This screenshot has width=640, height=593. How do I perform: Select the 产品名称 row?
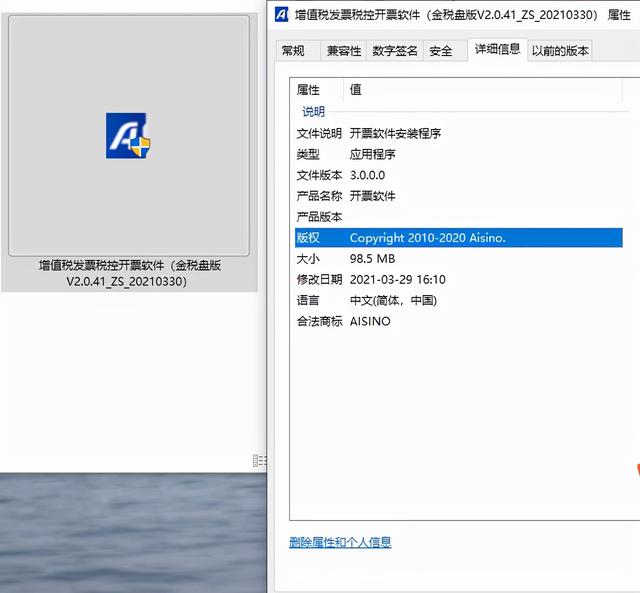point(459,196)
